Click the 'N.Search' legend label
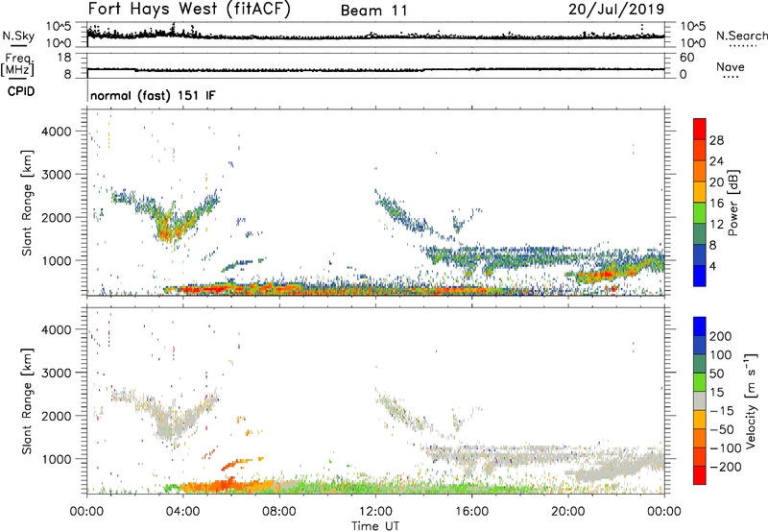The image size is (768, 532). point(742,36)
